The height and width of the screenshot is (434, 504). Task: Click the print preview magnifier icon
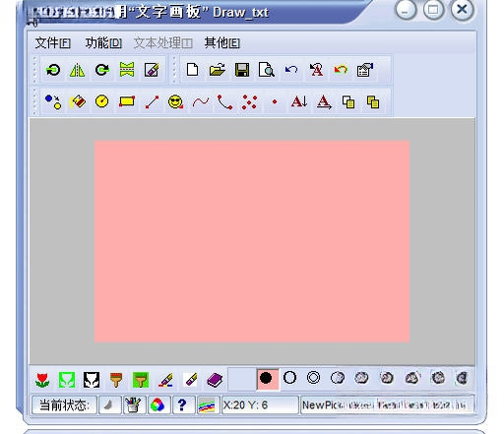click(267, 70)
